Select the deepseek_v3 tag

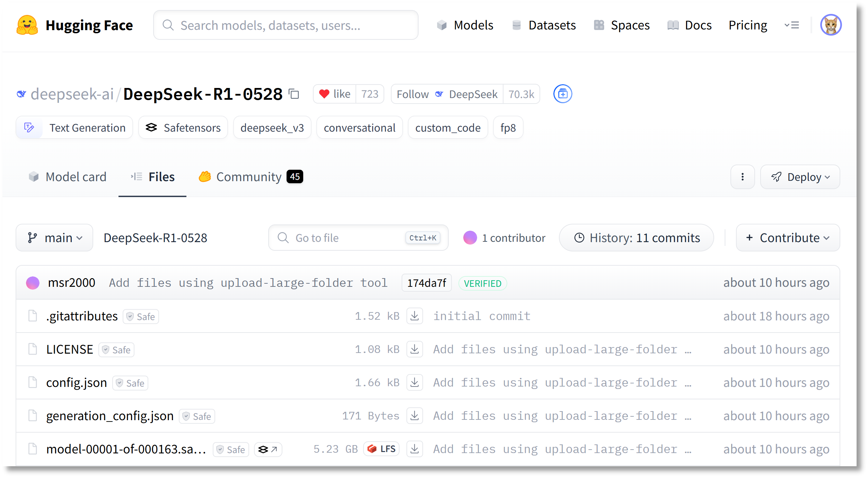(x=272, y=127)
